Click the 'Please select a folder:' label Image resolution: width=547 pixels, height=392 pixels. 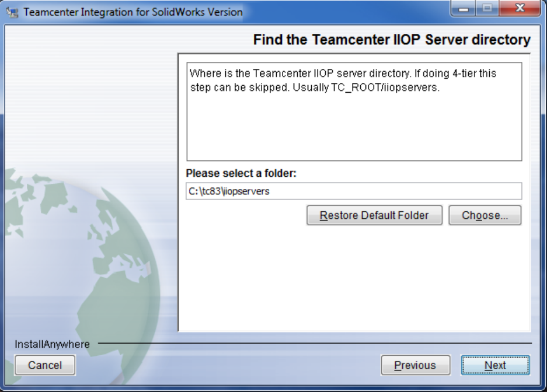coord(241,173)
